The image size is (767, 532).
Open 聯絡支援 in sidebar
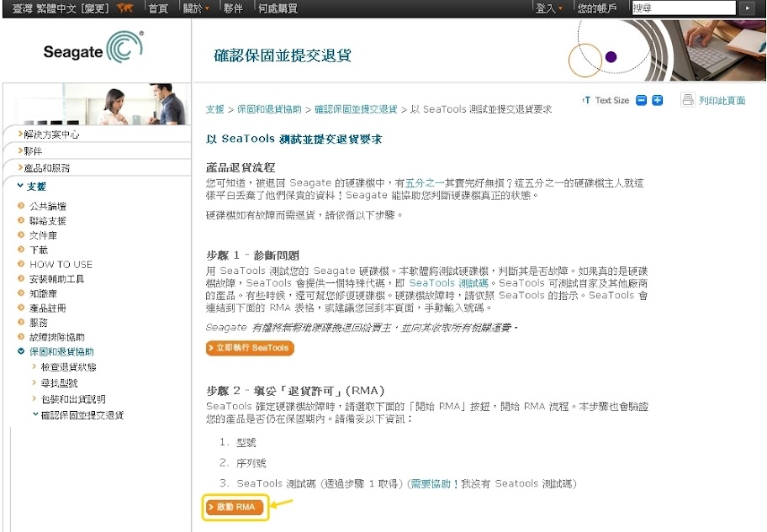(x=47, y=220)
